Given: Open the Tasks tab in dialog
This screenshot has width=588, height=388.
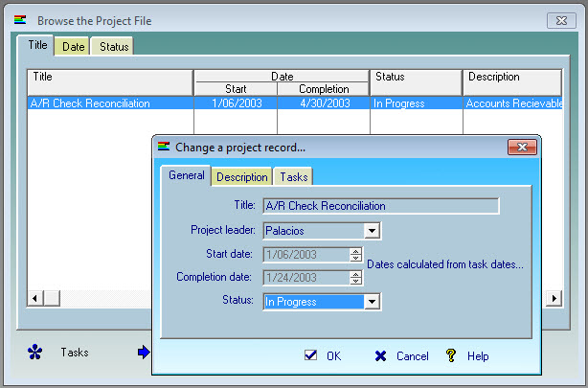Looking at the screenshot, I should [x=294, y=176].
